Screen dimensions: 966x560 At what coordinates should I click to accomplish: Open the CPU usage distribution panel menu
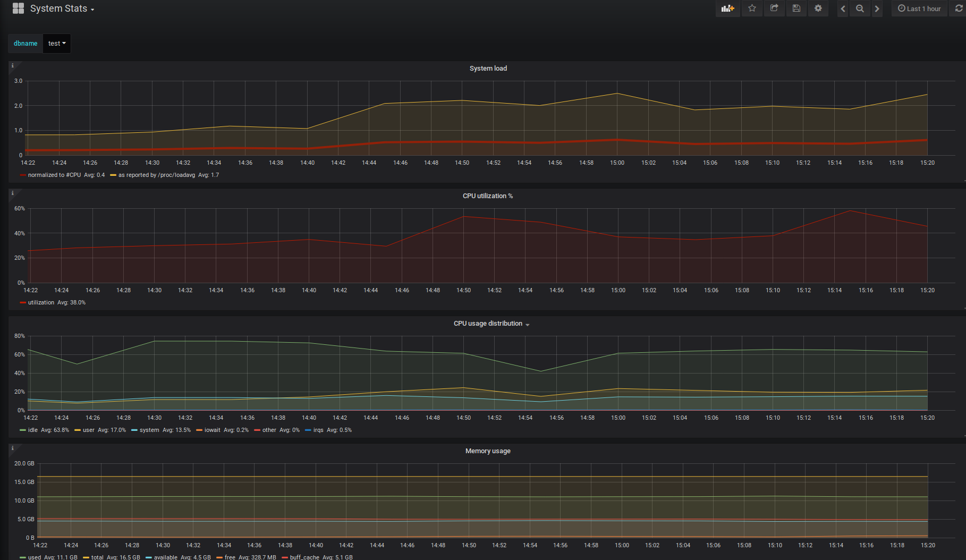tap(488, 324)
